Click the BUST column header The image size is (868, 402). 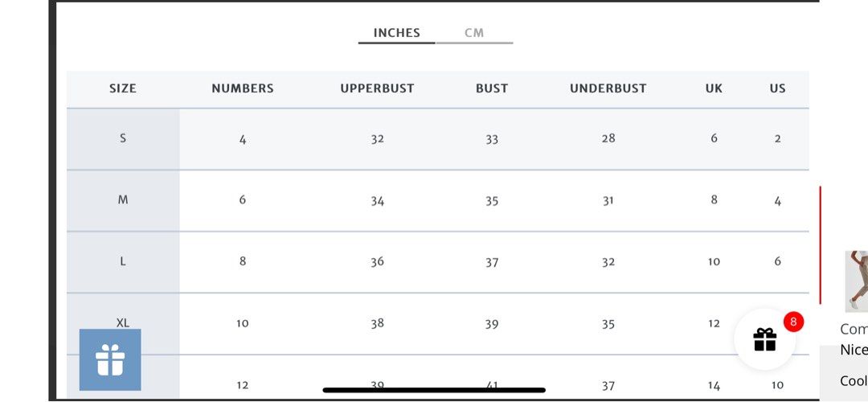pyautogui.click(x=492, y=88)
